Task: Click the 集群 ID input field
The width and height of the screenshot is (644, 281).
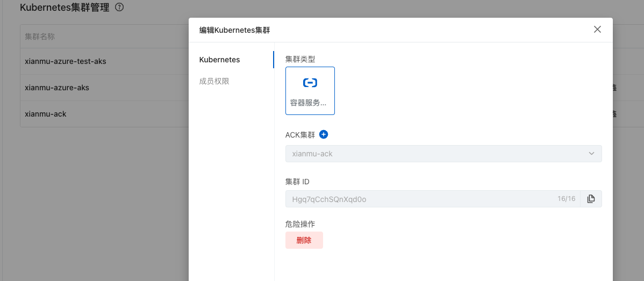Action: [433, 199]
